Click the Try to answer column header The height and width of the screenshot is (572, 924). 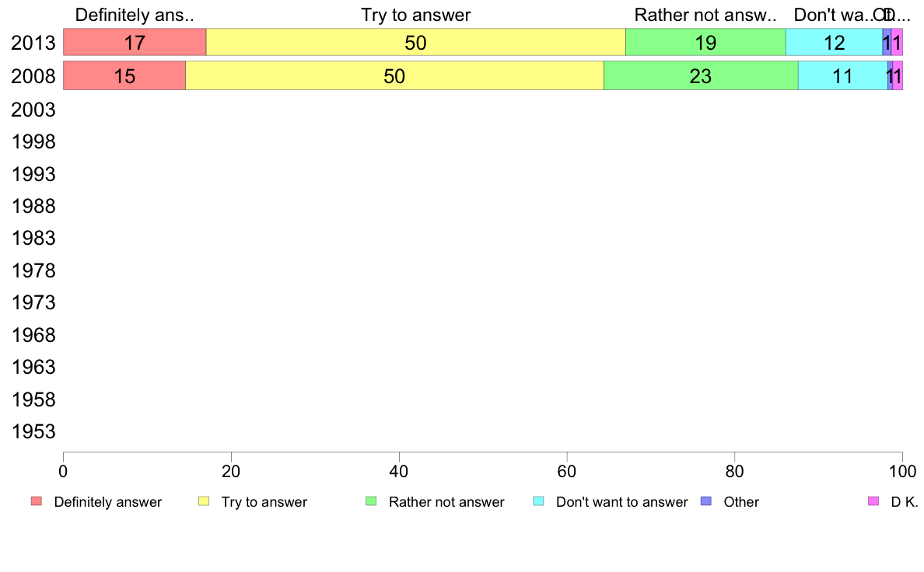coord(416,15)
